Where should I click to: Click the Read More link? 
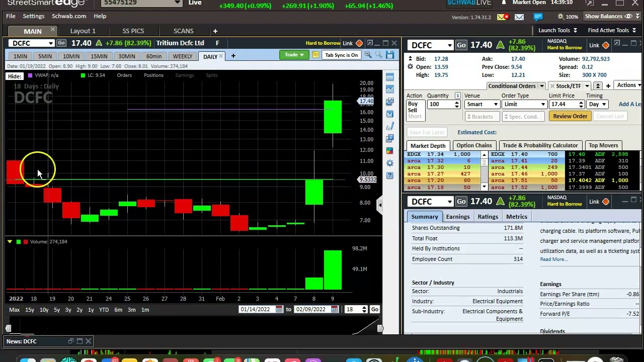[x=554, y=259]
